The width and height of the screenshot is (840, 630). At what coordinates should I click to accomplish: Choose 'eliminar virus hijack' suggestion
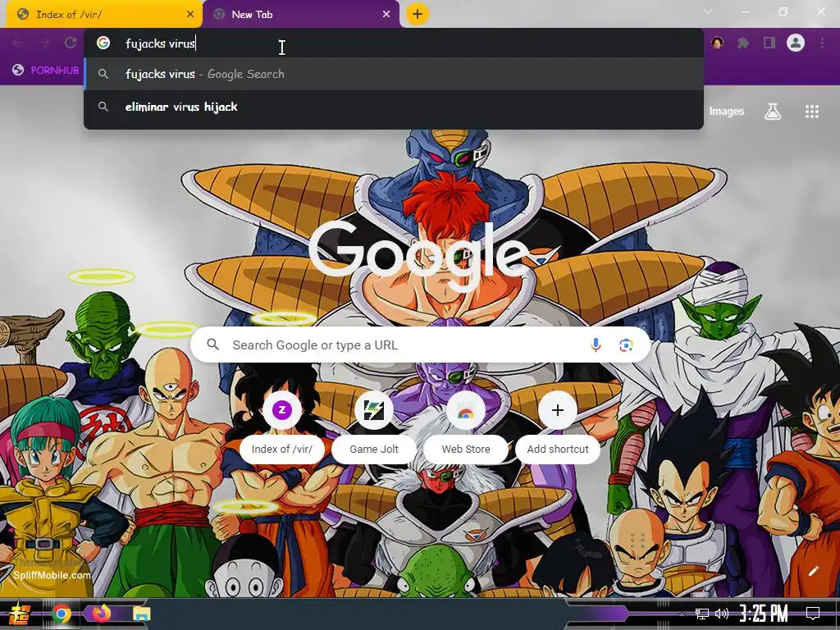[394, 107]
